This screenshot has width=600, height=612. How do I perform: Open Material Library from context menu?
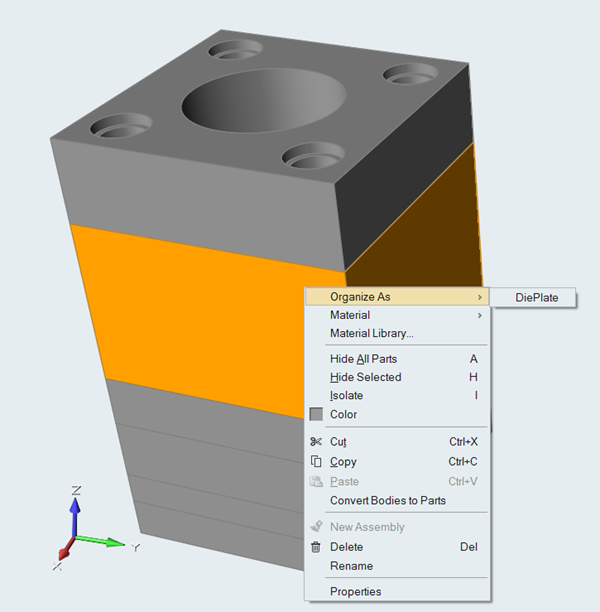[371, 334]
